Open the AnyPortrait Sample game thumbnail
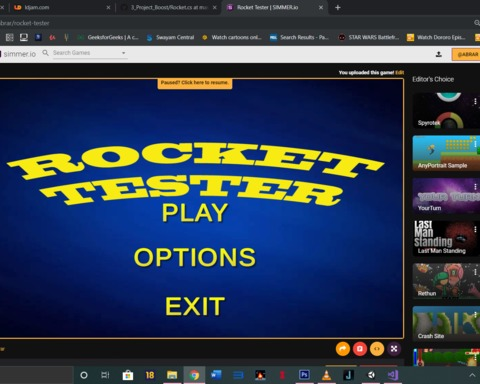480x384 pixels. (446, 153)
